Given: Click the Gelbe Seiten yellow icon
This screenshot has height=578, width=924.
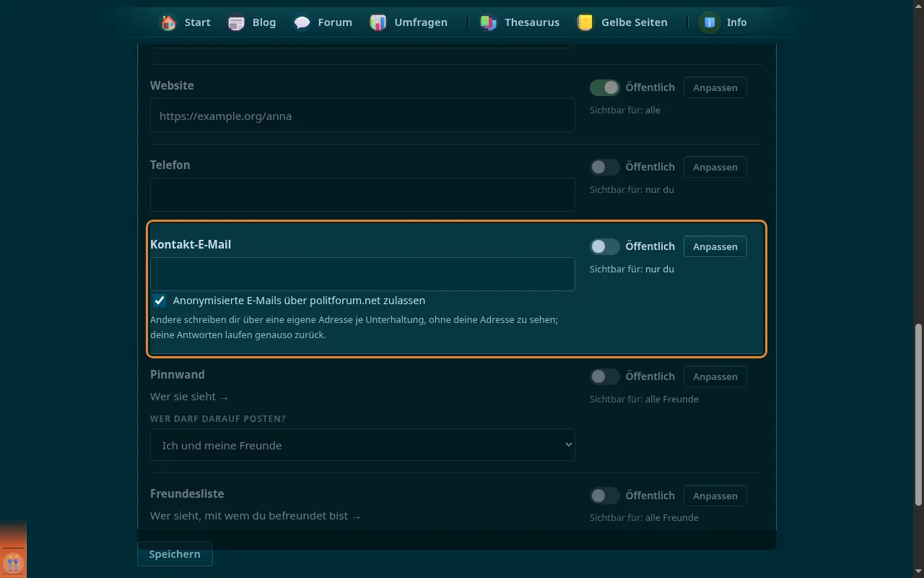Looking at the screenshot, I should (x=585, y=22).
